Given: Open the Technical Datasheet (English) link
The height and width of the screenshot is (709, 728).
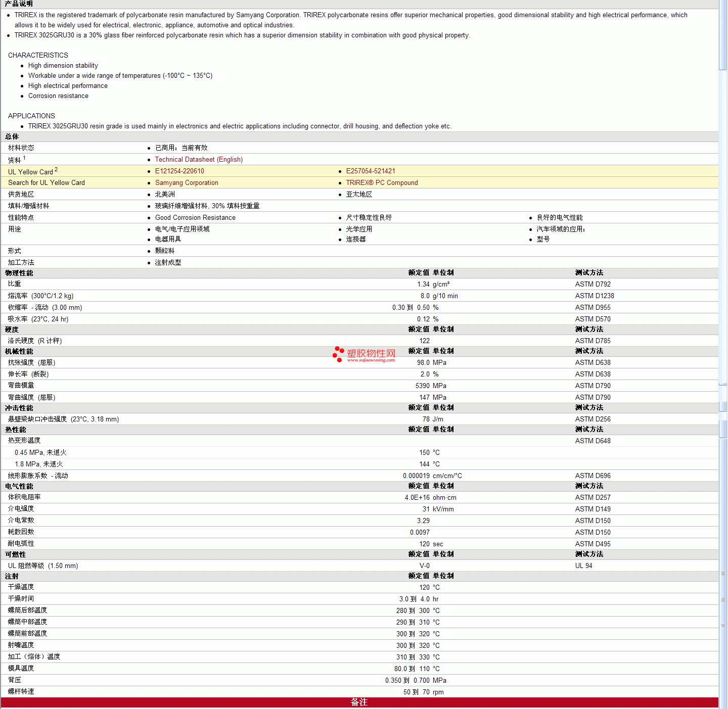Looking at the screenshot, I should pos(199,160).
